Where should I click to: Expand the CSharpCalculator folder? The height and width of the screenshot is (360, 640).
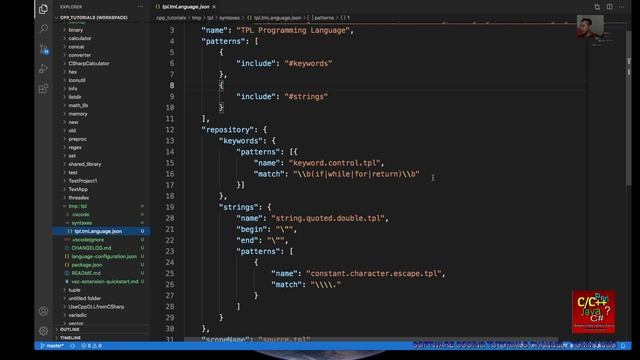coord(89,64)
